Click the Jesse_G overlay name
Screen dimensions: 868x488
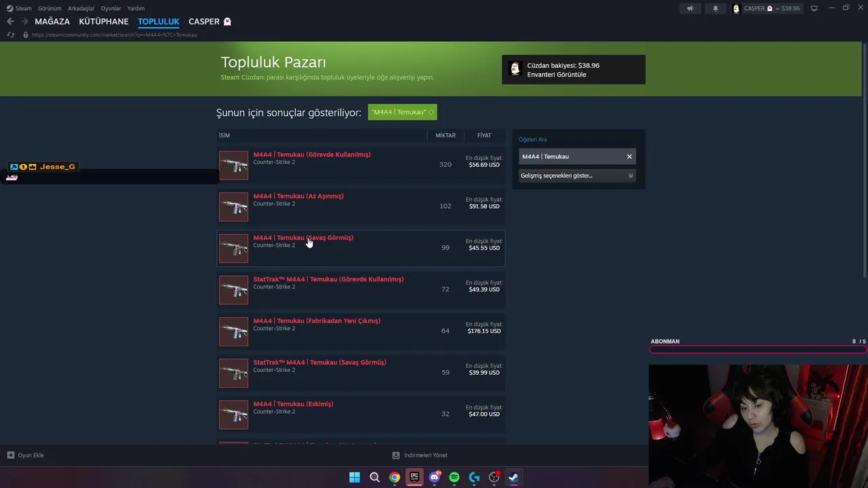[x=58, y=167]
